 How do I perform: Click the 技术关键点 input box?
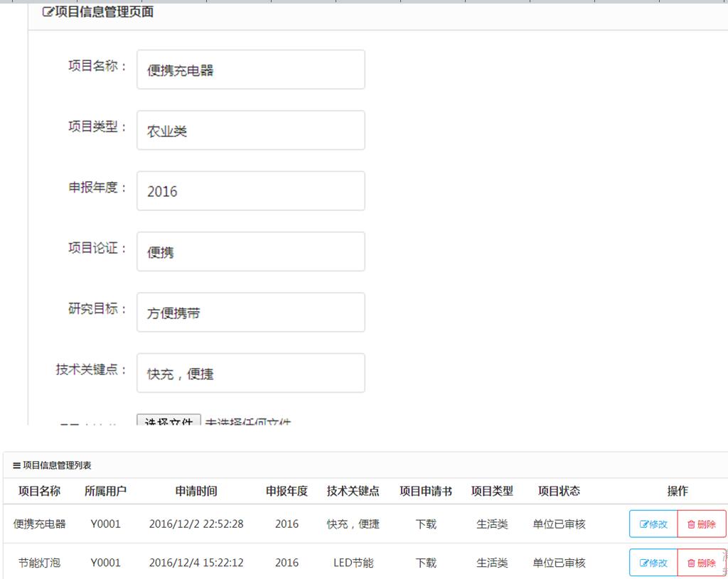click(x=250, y=373)
